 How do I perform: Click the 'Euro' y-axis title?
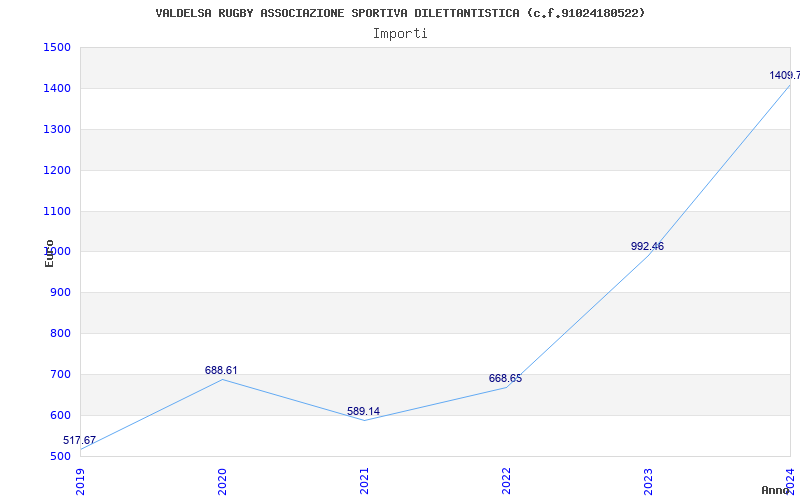[49, 253]
